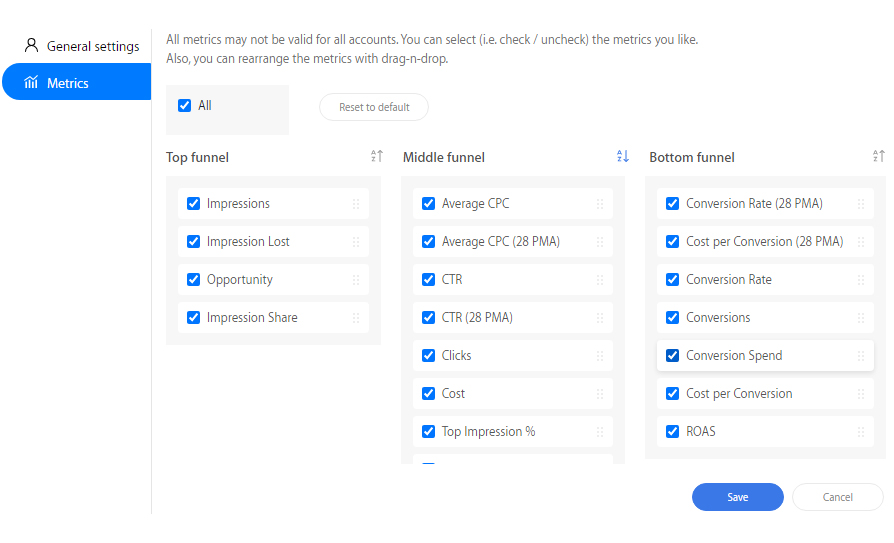Toggle the Conversion Rate (28 PMA) checkbox
The width and height of the screenshot is (894, 543).
[x=672, y=204]
